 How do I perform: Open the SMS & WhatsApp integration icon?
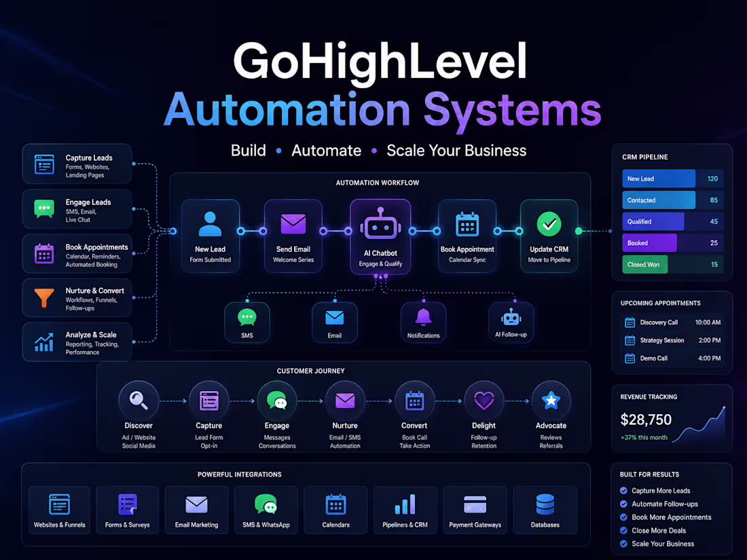tap(266, 504)
